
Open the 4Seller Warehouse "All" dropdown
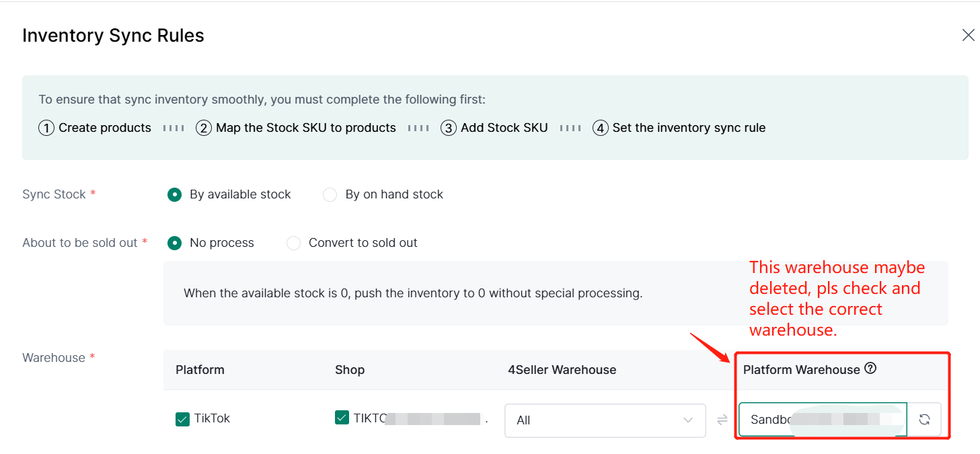(x=605, y=420)
